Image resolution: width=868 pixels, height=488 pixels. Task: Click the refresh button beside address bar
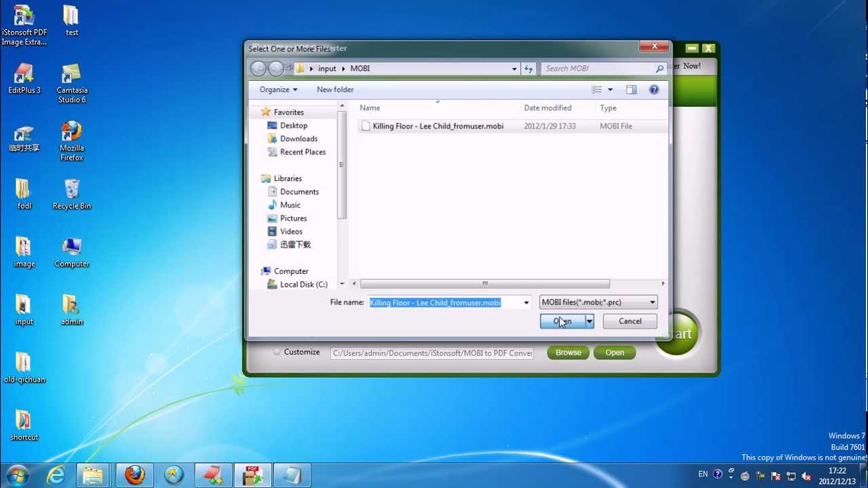coord(528,68)
